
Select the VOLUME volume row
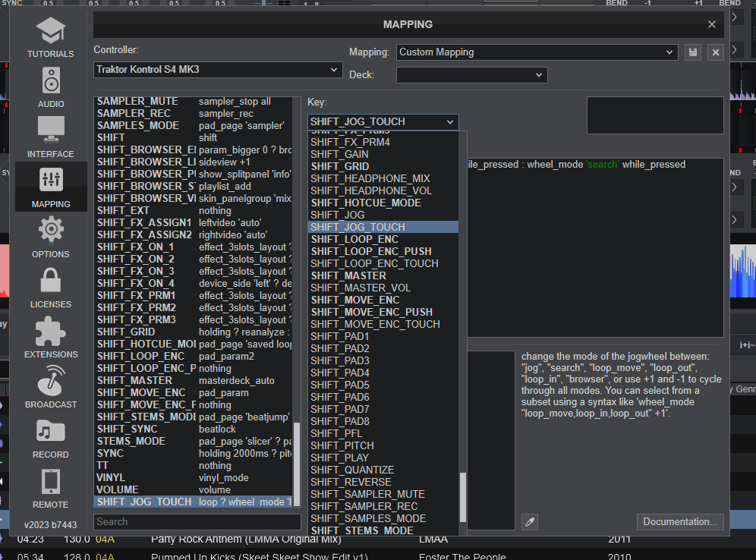(194, 489)
